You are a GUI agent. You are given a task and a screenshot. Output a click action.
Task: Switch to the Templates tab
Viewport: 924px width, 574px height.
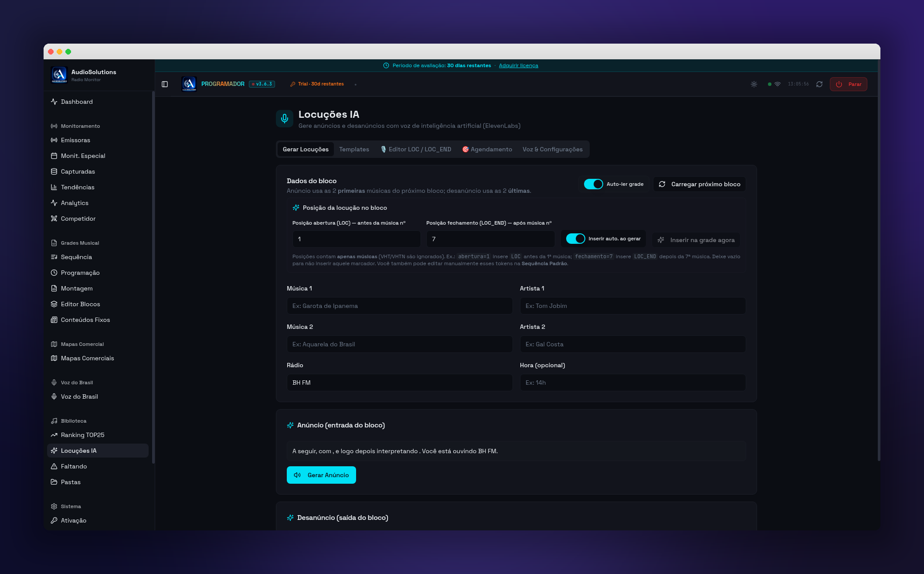pos(354,149)
